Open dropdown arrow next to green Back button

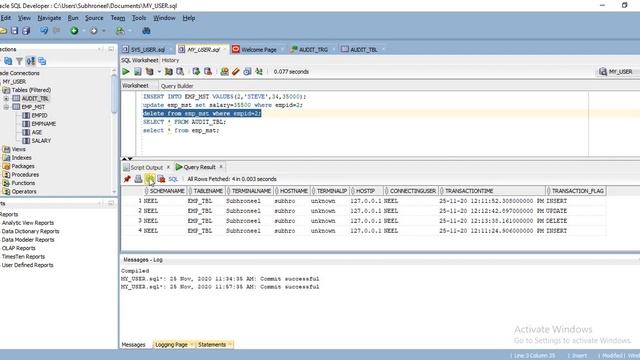pos(84,31)
